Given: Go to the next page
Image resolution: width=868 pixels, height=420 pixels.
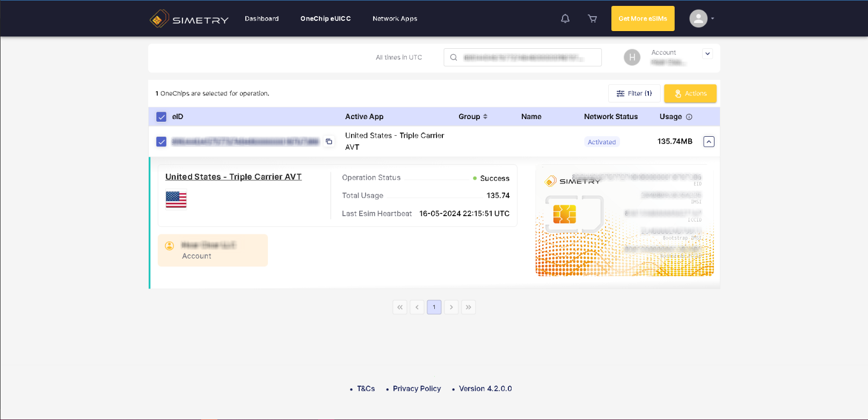Looking at the screenshot, I should coord(451,307).
